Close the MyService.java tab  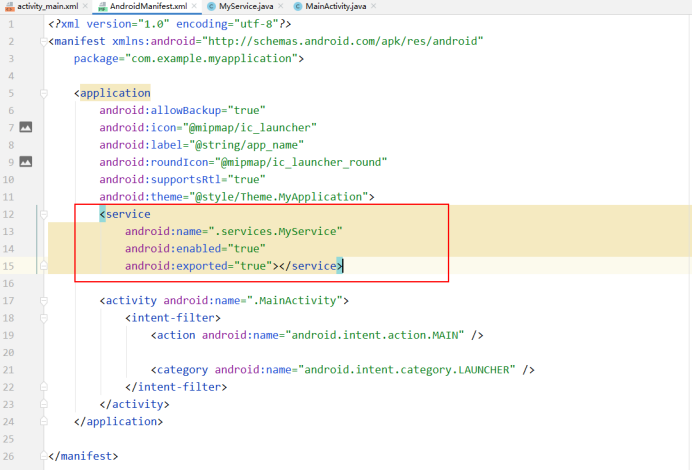[x=281, y=6]
